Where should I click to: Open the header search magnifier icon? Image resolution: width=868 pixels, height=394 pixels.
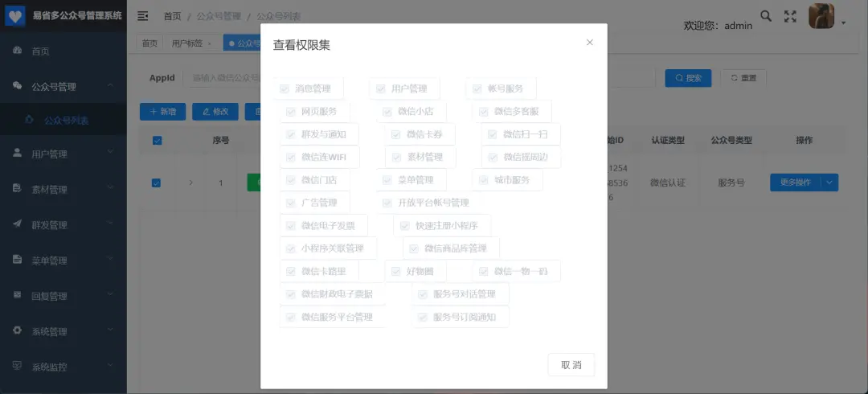coord(766,16)
